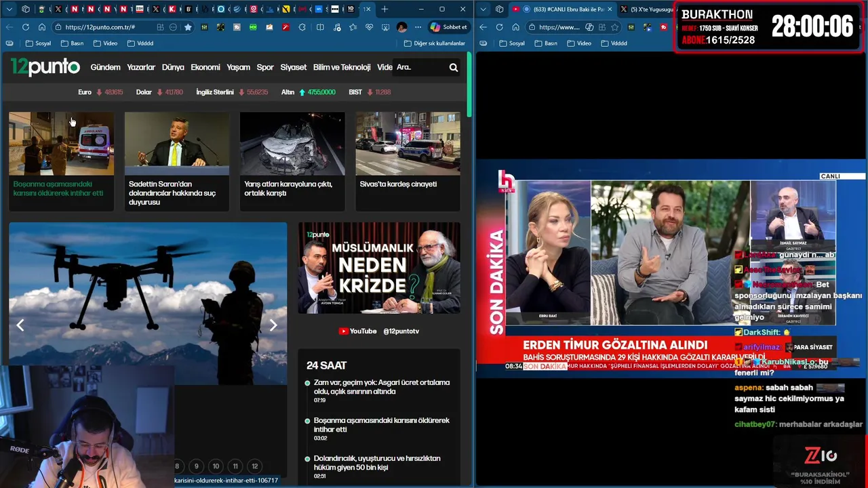
Task: Open the Gündem menu item
Action: point(105,67)
